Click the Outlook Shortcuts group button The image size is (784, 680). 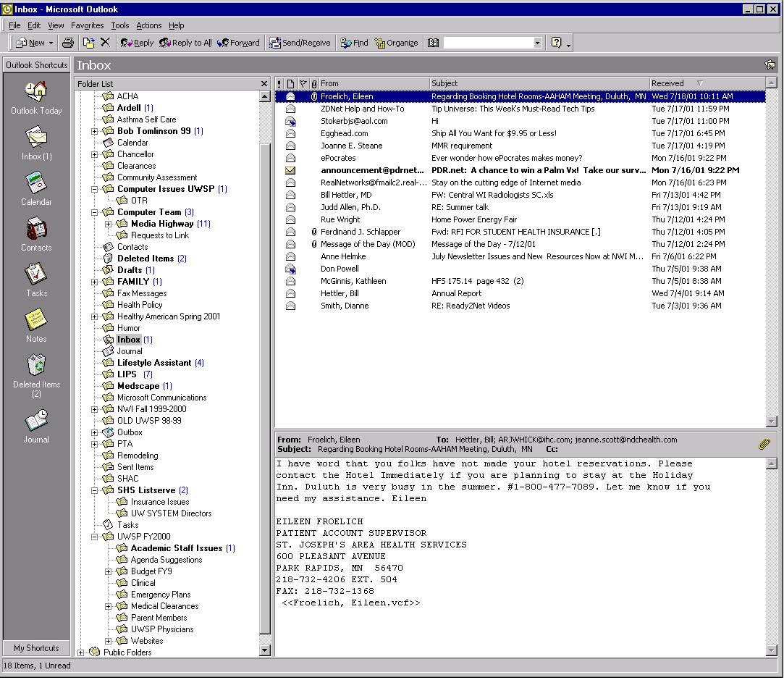pos(36,65)
